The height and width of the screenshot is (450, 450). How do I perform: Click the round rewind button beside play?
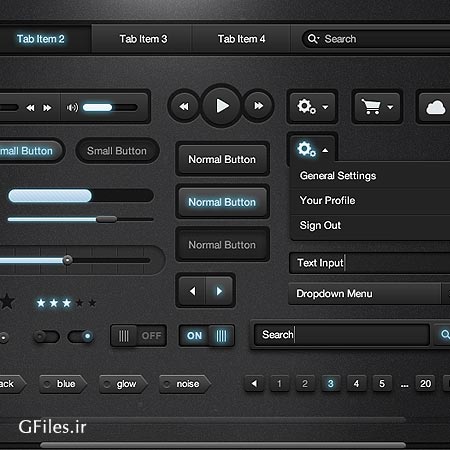184,106
